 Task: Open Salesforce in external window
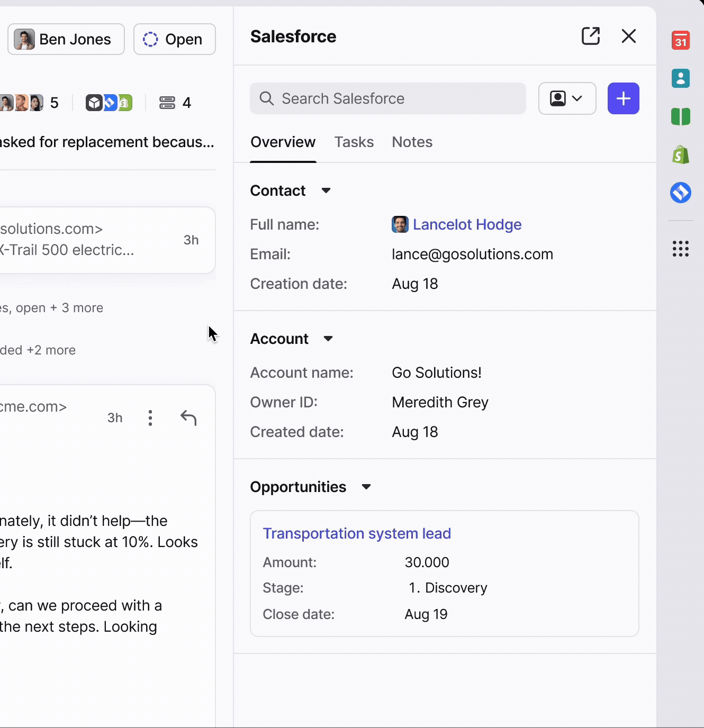click(x=590, y=37)
